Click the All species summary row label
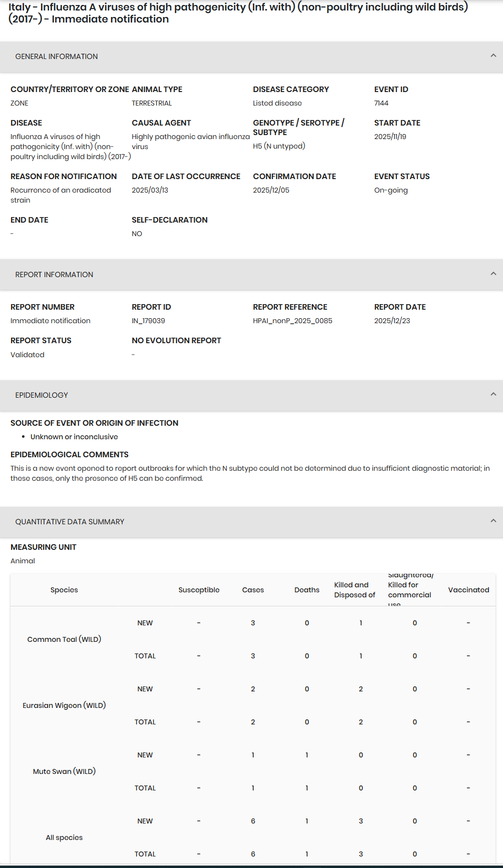Image resolution: width=503 pixels, height=868 pixels. coord(64,837)
